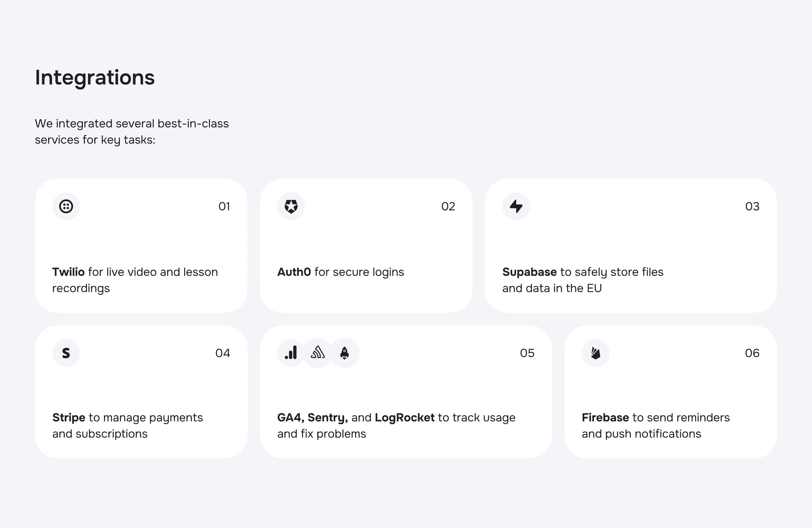812x528 pixels.
Task: Click the Sentry logo icon
Action: point(318,353)
